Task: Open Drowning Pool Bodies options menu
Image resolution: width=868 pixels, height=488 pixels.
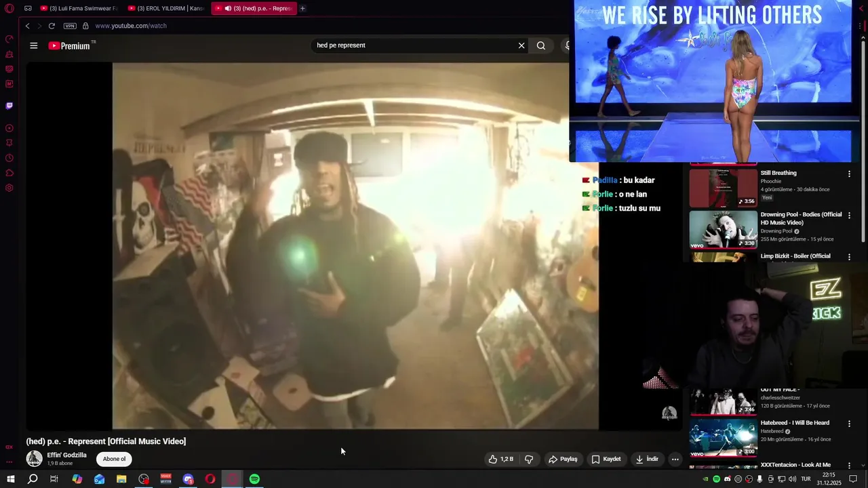Action: point(849,216)
